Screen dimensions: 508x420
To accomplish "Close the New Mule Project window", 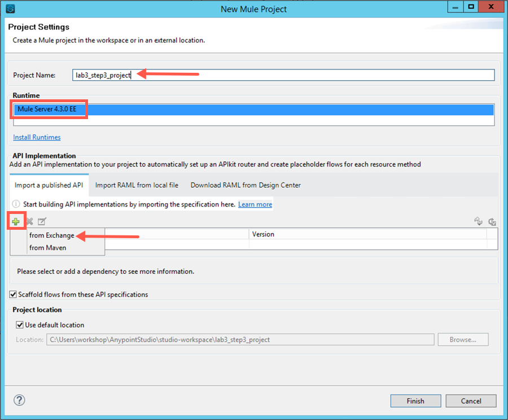I will pos(491,7).
